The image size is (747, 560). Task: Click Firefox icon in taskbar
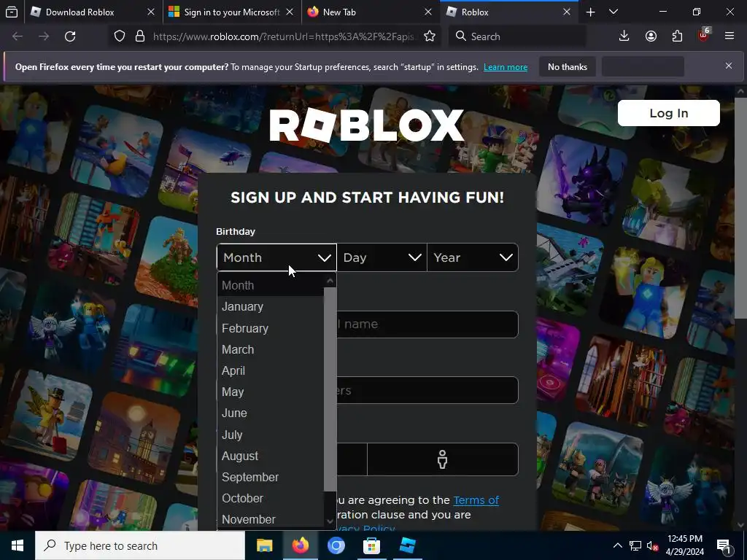click(300, 545)
